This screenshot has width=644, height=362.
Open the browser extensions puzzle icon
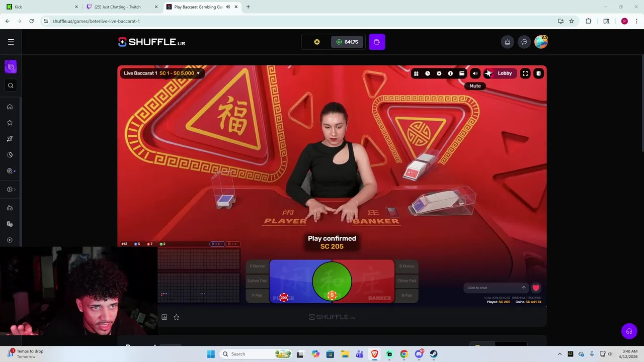click(x=588, y=21)
